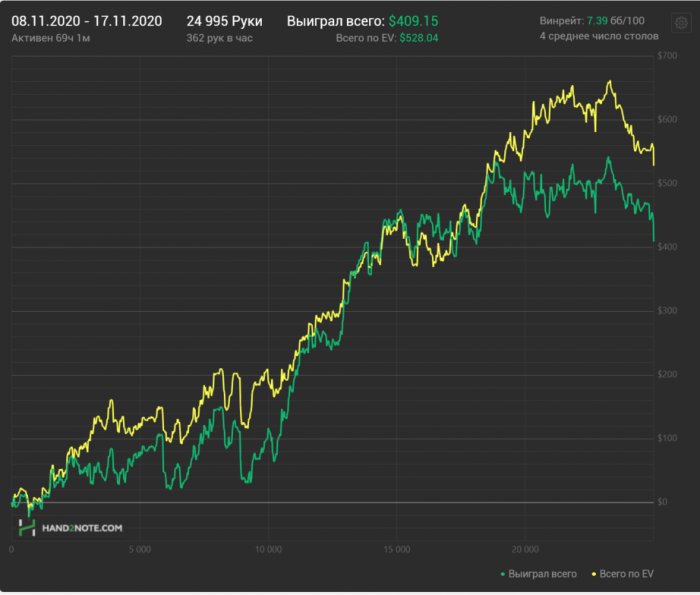Viewport: 700px width, 595px height.
Task: Click the 10 000 x-axis label
Action: [268, 549]
